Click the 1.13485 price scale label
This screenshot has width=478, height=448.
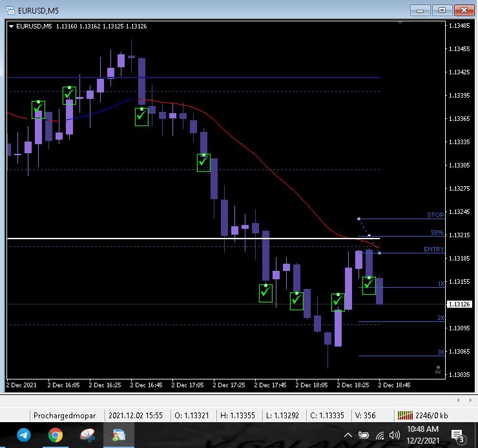point(459,26)
